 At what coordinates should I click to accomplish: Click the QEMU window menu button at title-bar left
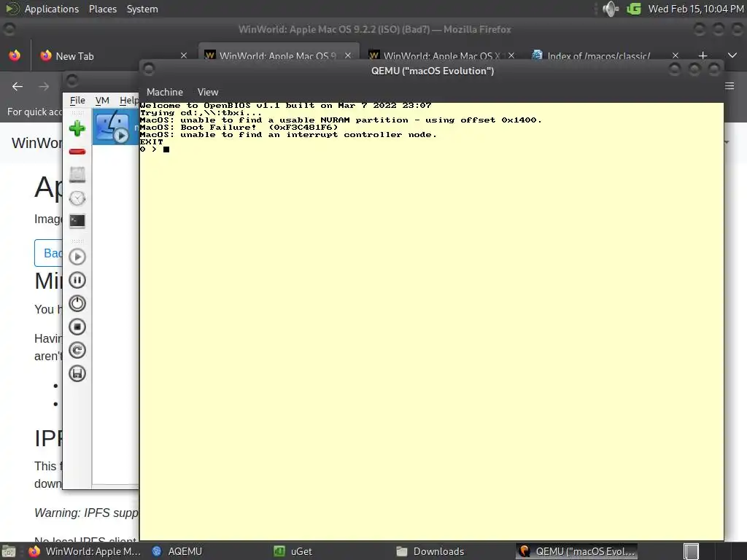pyautogui.click(x=149, y=69)
